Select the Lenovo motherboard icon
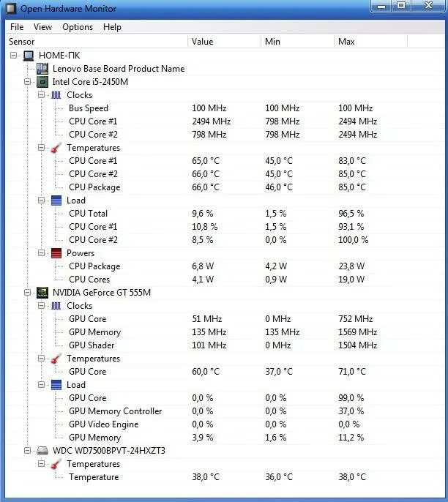448x502 pixels. coord(42,69)
